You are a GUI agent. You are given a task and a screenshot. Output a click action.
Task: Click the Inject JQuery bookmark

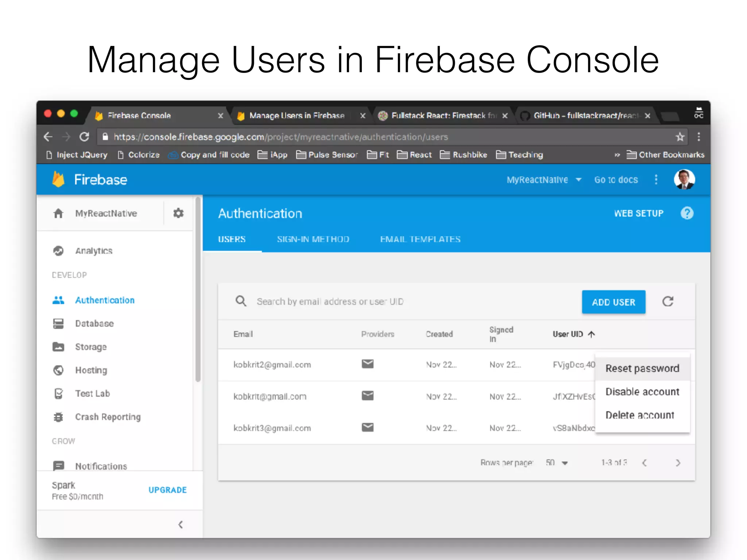click(x=77, y=155)
